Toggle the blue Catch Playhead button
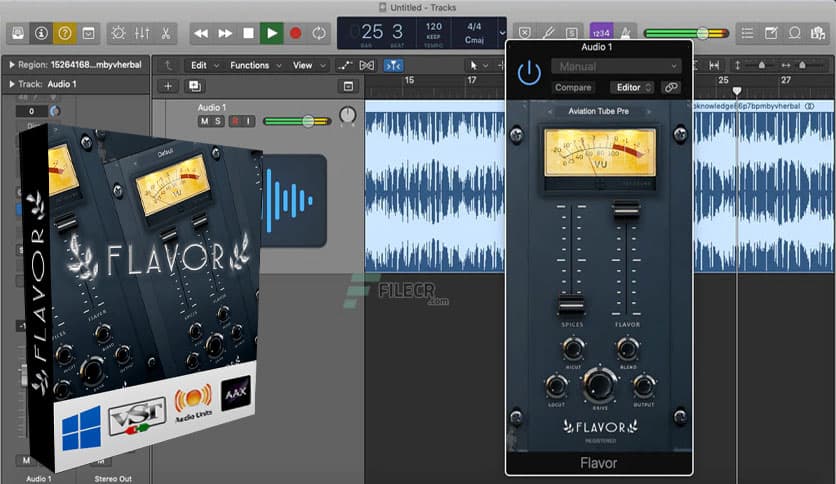 (x=393, y=65)
